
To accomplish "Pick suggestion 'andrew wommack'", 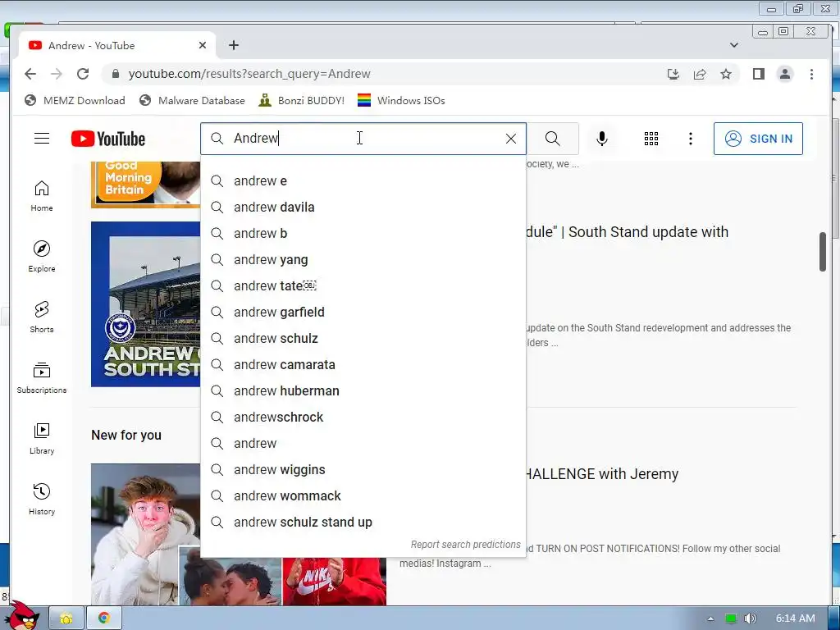I will [363, 496].
